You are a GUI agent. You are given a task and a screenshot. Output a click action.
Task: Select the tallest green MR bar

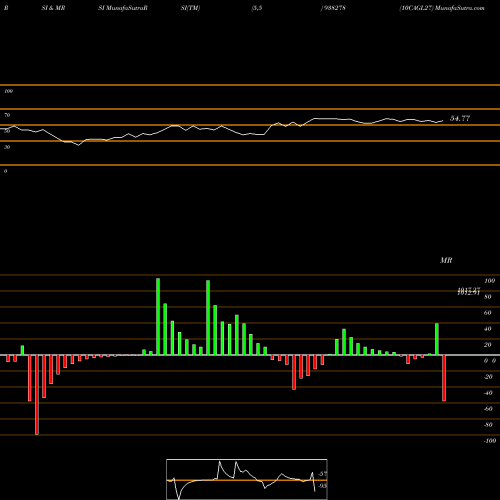tap(158, 316)
